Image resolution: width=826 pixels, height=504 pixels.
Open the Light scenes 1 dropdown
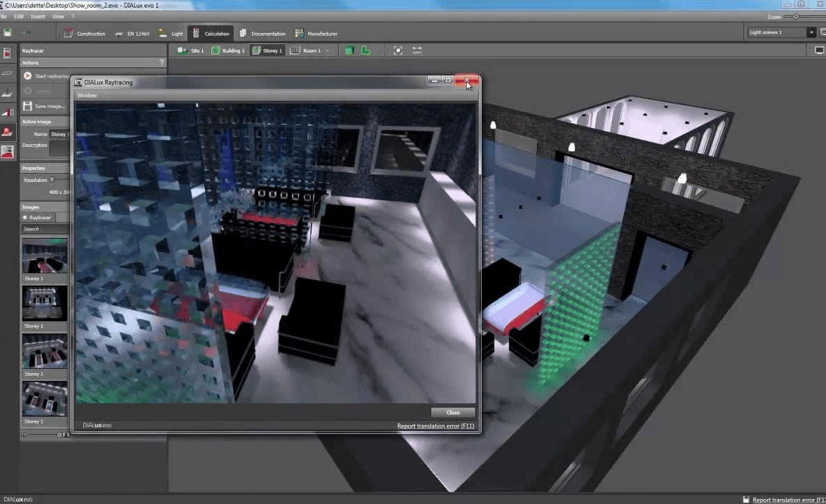click(811, 32)
